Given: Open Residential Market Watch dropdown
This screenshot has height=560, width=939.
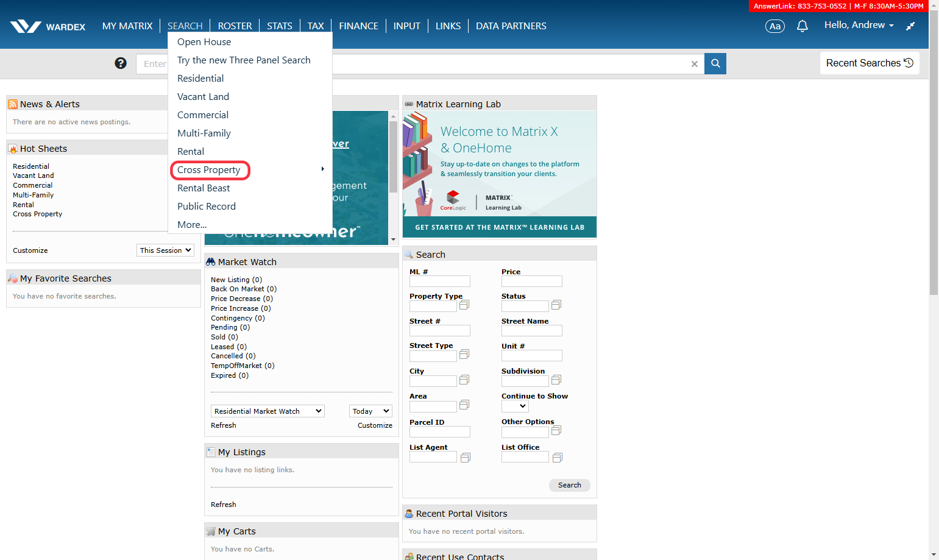Looking at the screenshot, I should pyautogui.click(x=268, y=411).
